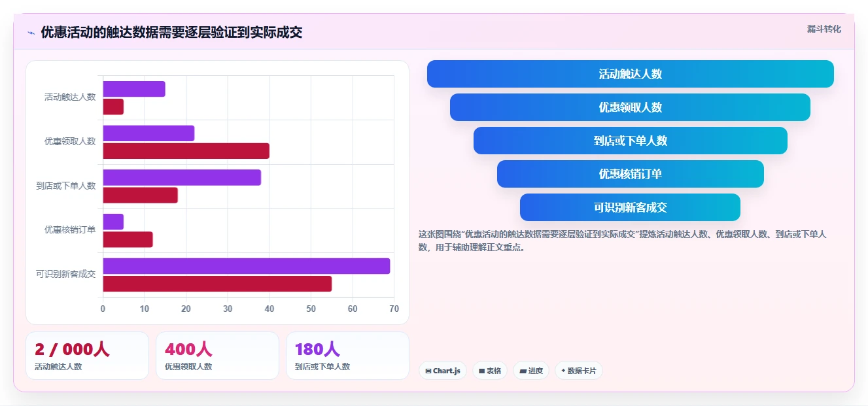Screen dimensions: 868x406
Task: Open the Chart.js tag chip
Action: click(443, 371)
